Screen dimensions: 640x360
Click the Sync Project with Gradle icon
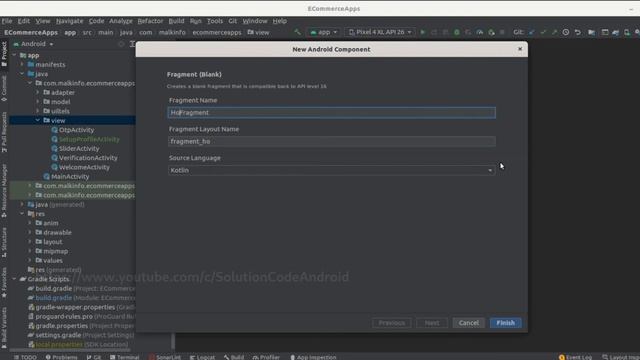tap(616, 32)
